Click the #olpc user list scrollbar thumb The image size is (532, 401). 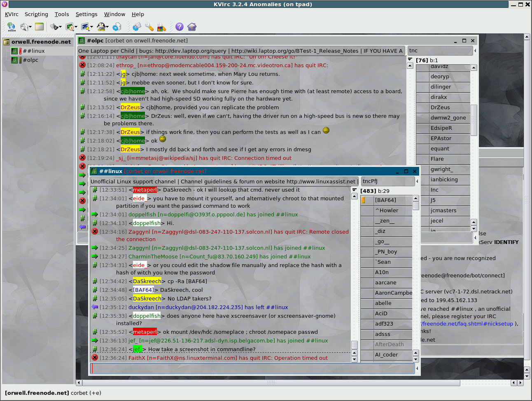click(474, 120)
